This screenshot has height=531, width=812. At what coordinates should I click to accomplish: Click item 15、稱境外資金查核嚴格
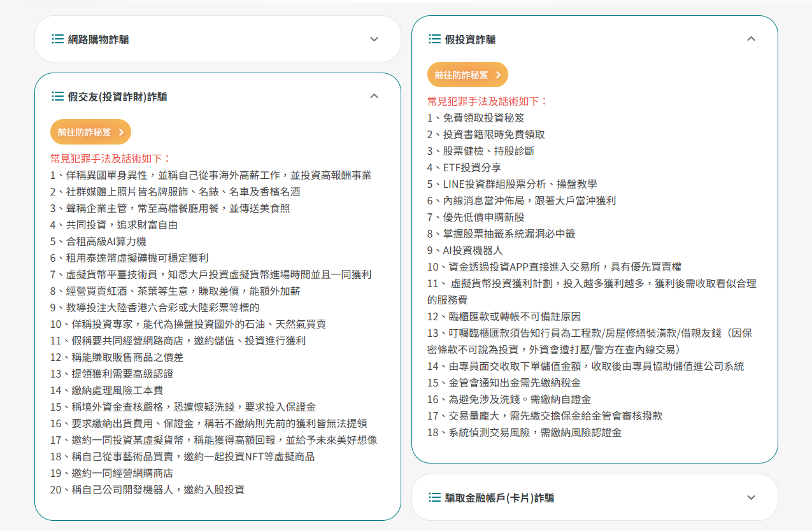pyautogui.click(x=183, y=407)
